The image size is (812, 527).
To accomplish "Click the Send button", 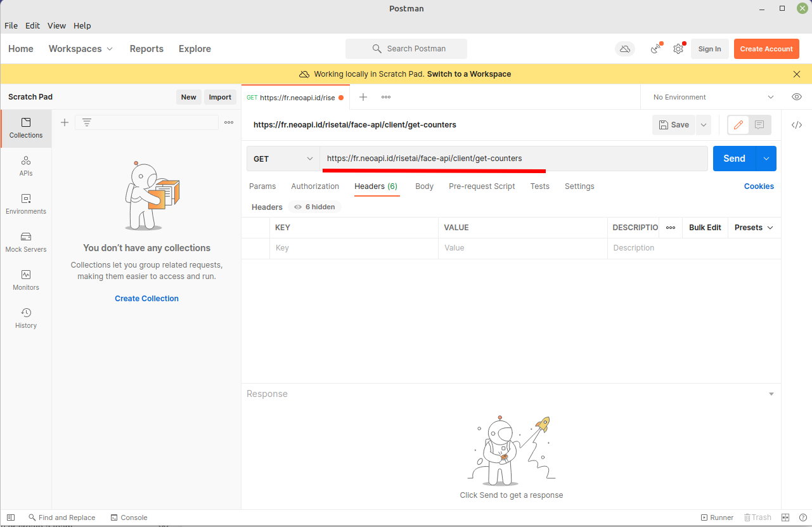I will 735,159.
